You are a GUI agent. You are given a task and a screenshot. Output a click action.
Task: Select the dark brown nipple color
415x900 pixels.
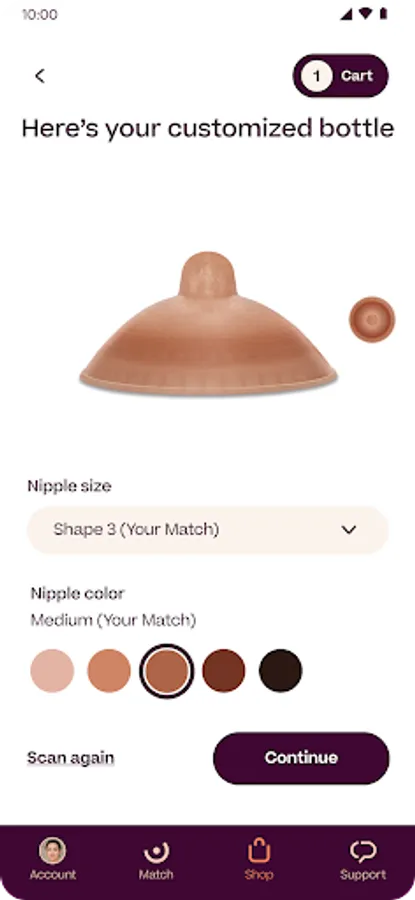[223, 670]
